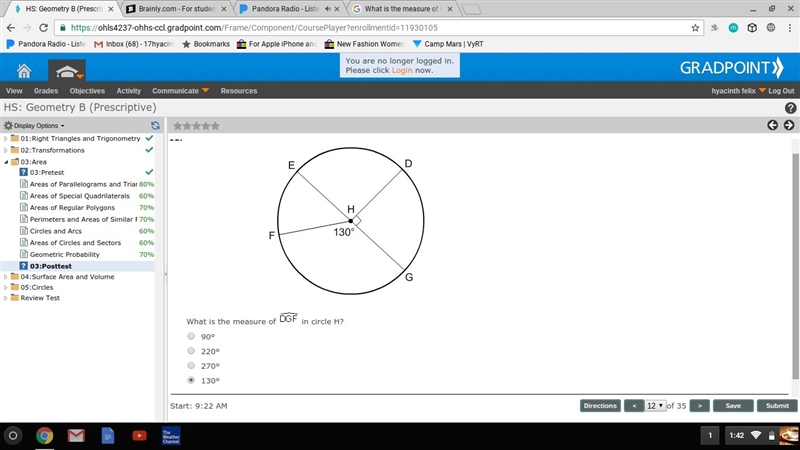Open the help question mark icon
800x450 pixels.
(790, 108)
